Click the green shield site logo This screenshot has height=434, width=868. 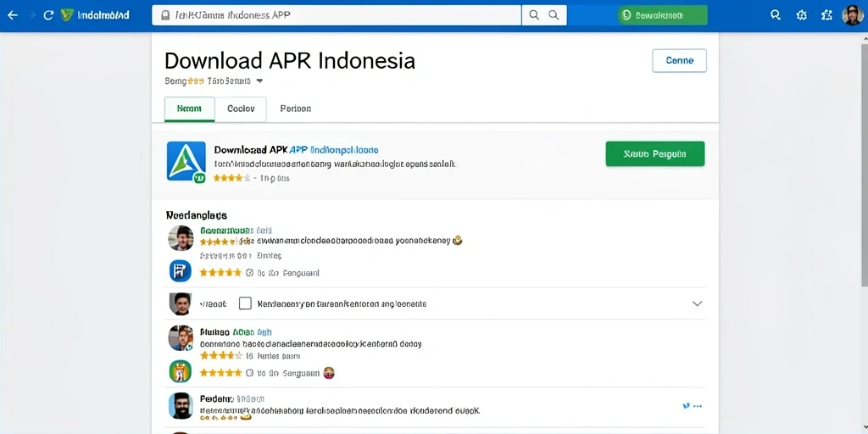point(67,15)
